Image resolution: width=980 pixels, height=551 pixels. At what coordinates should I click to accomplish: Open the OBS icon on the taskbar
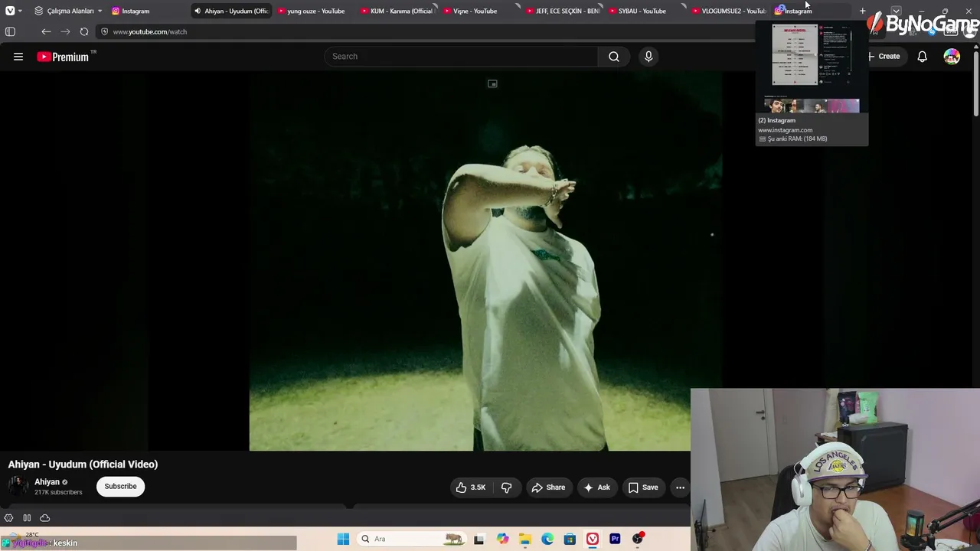(638, 539)
